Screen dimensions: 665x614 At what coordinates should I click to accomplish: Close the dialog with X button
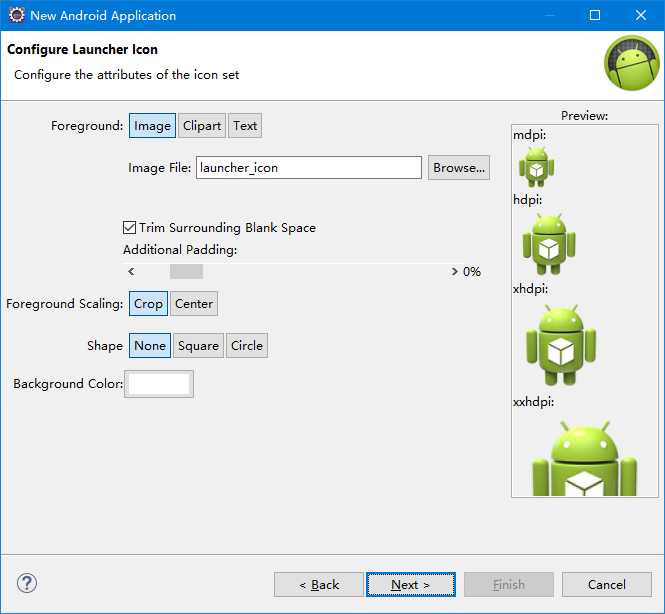641,15
